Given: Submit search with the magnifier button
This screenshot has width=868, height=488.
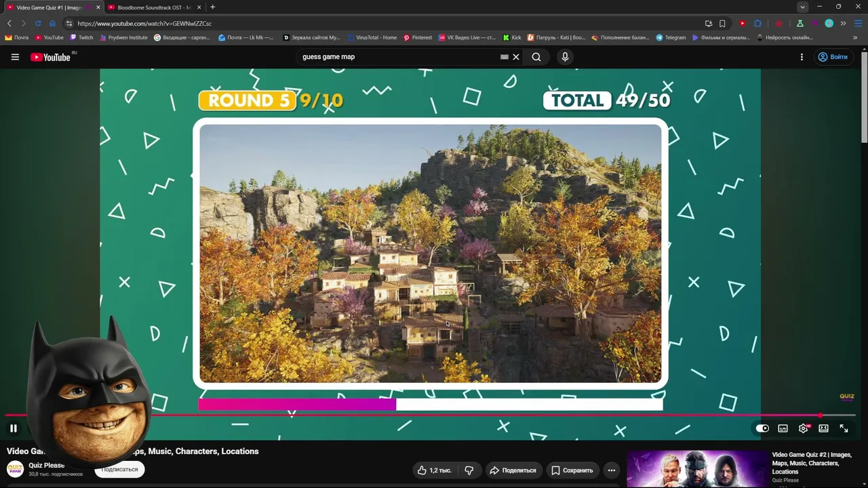Looking at the screenshot, I should pyautogui.click(x=536, y=57).
